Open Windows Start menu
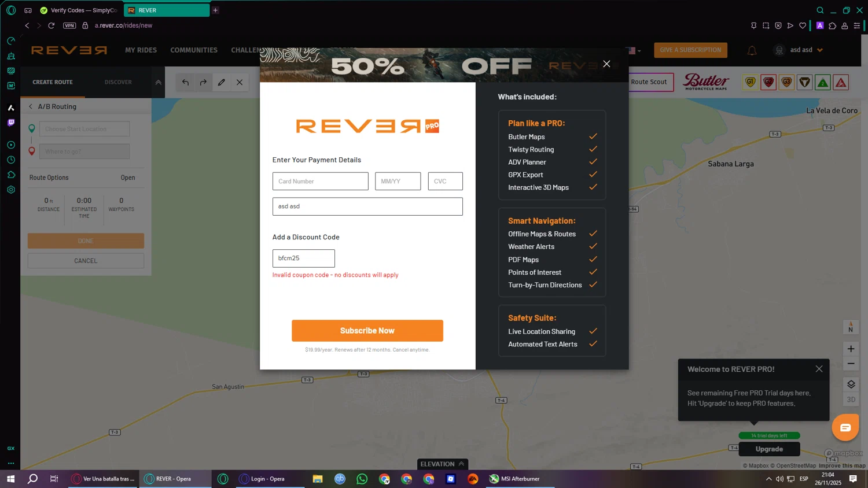Viewport: 868px width, 488px height. [x=10, y=479]
